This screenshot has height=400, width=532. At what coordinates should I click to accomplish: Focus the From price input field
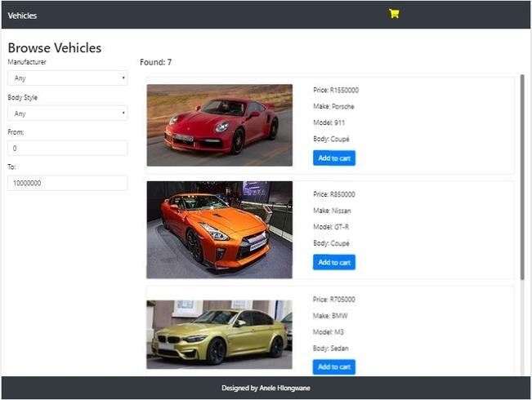[x=68, y=148]
